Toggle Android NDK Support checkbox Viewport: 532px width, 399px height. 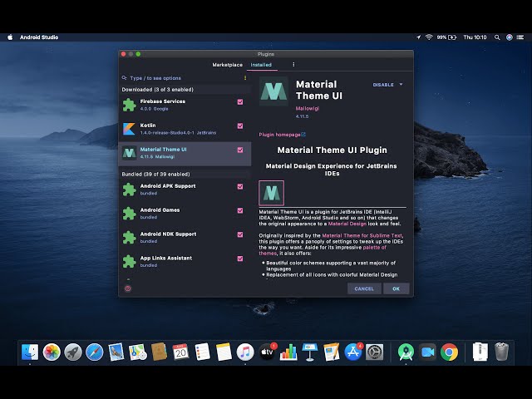pos(240,234)
